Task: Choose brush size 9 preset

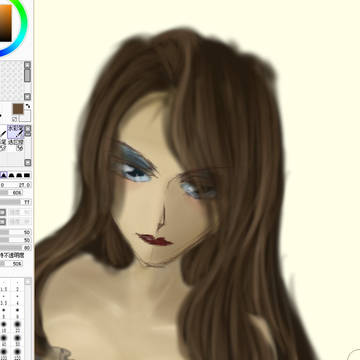Action: 17,314
